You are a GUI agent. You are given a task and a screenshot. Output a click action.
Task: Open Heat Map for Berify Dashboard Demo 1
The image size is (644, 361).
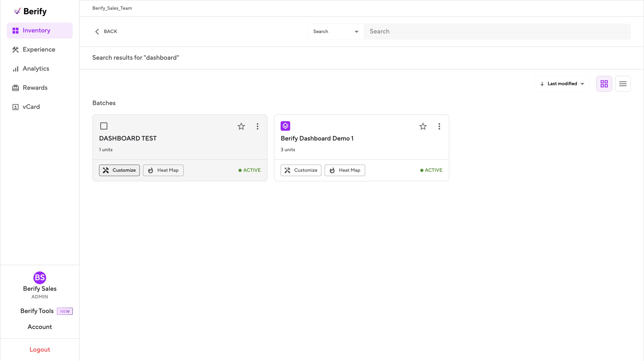[x=345, y=170]
